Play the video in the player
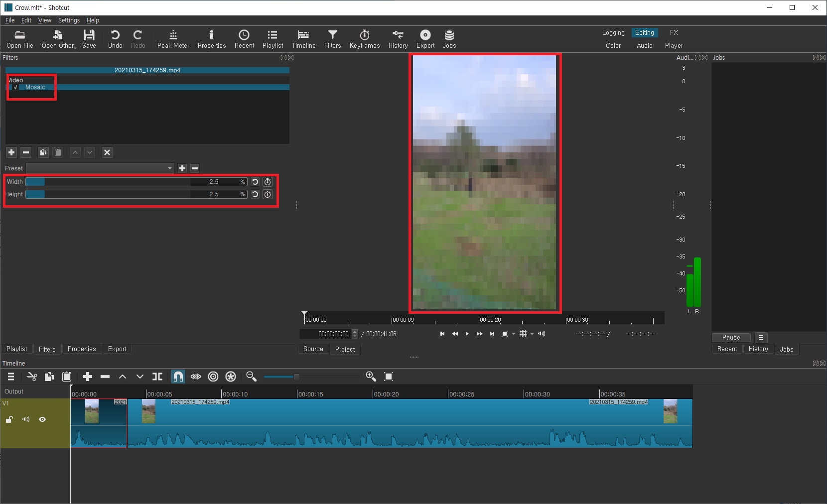827x504 pixels. pos(467,334)
